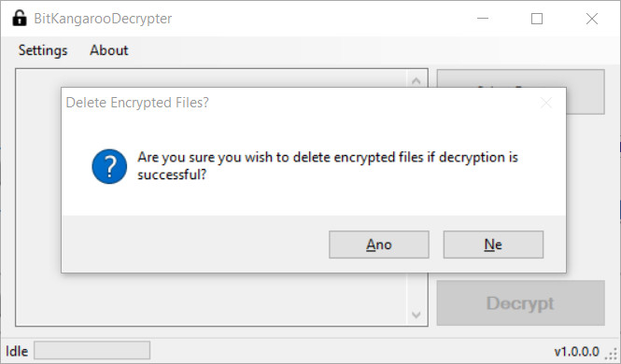Viewport: 621px width, 364px height.
Task: Maximize the BitKangarooDecrypter window
Action: click(537, 19)
